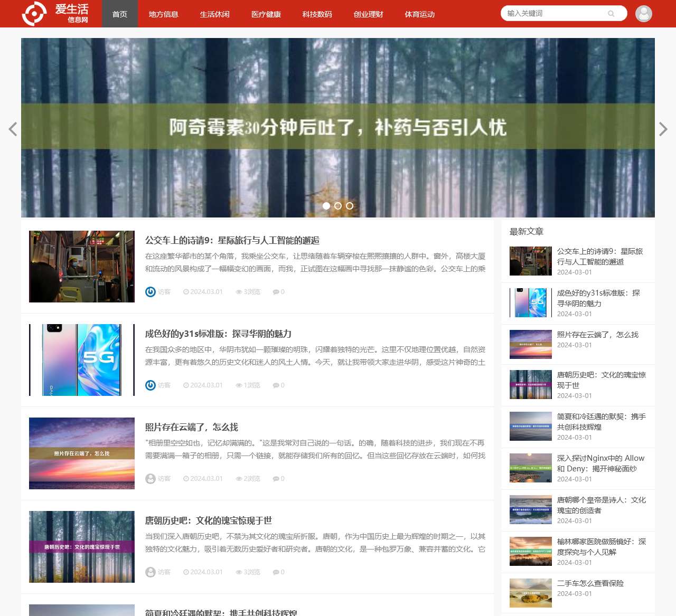Click views eye icon of 成色好的y31s标准版 article
The image size is (676, 616).
(x=239, y=385)
